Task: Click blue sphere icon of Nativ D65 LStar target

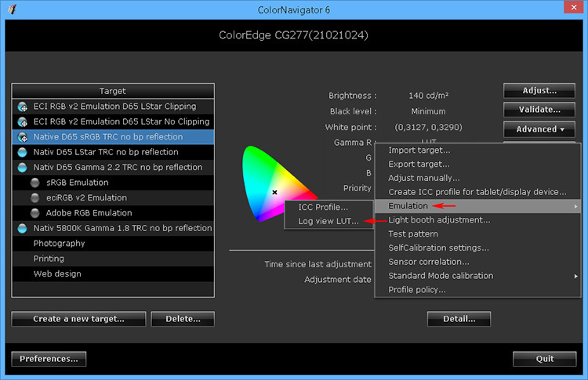Action: coord(23,152)
